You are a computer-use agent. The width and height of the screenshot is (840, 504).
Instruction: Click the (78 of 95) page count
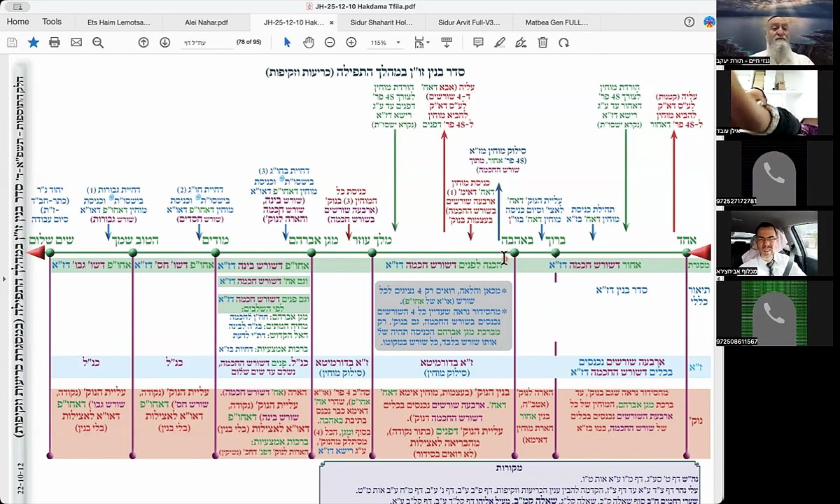tap(248, 43)
